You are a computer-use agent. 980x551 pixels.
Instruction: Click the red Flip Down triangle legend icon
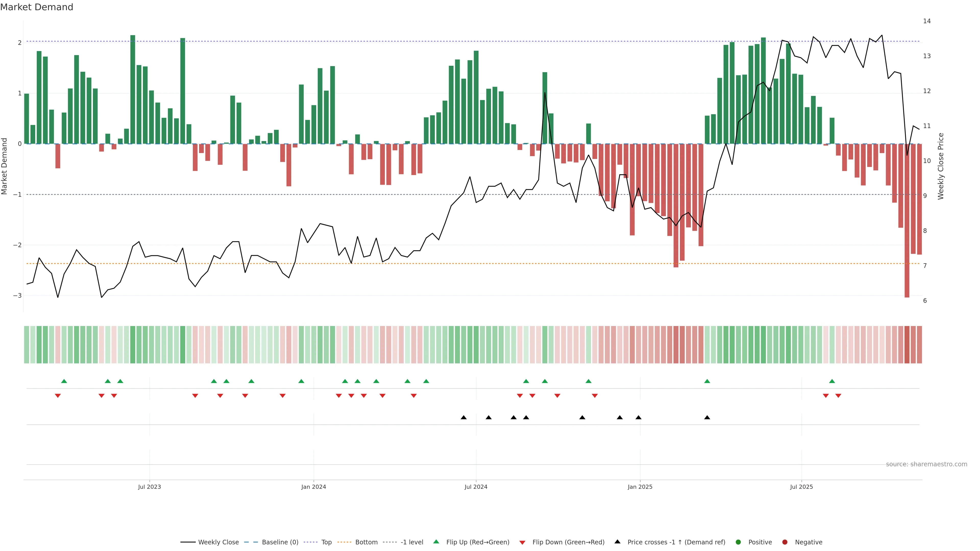coord(522,542)
